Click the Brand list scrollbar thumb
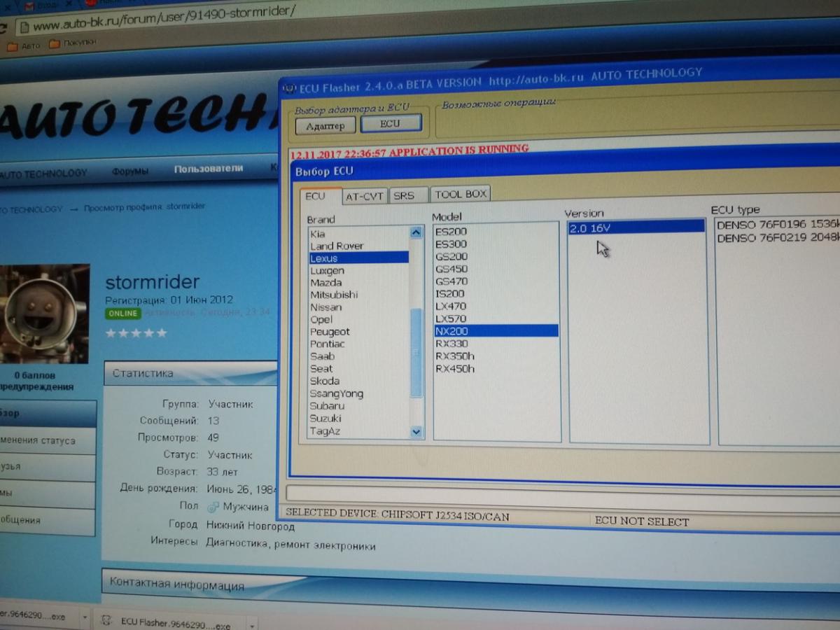This screenshot has height=630, width=840. click(x=417, y=353)
